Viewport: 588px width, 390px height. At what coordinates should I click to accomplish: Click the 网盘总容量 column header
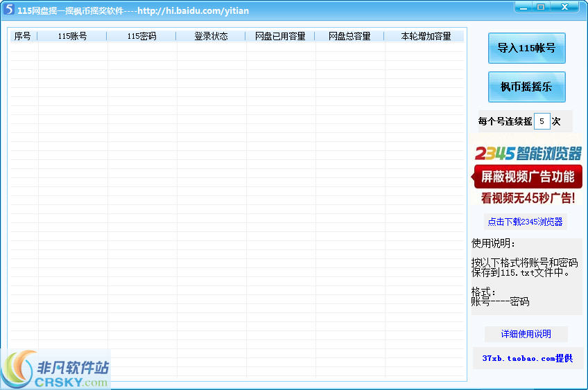tap(349, 36)
